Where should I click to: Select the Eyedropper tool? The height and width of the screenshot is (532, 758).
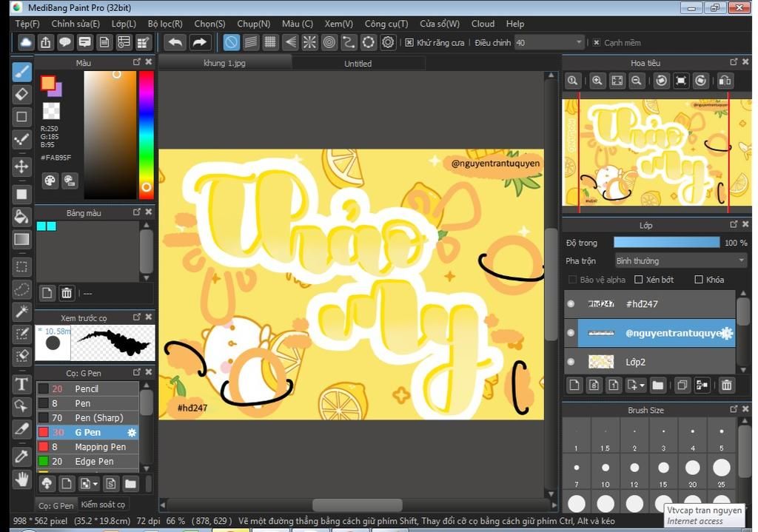pyautogui.click(x=21, y=456)
